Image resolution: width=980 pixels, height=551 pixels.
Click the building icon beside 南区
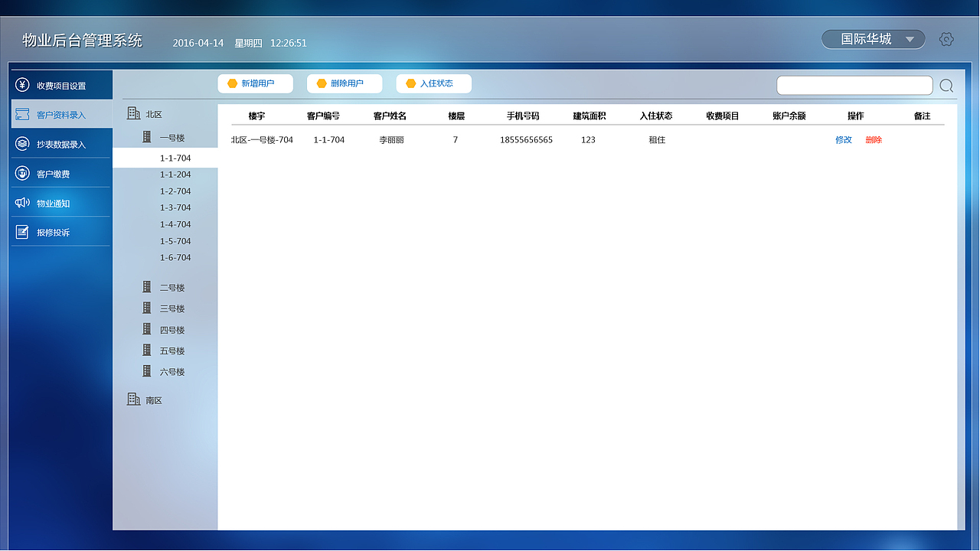pyautogui.click(x=133, y=399)
